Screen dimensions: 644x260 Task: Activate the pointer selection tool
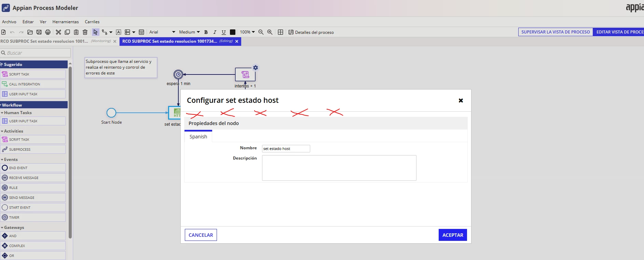point(96,32)
